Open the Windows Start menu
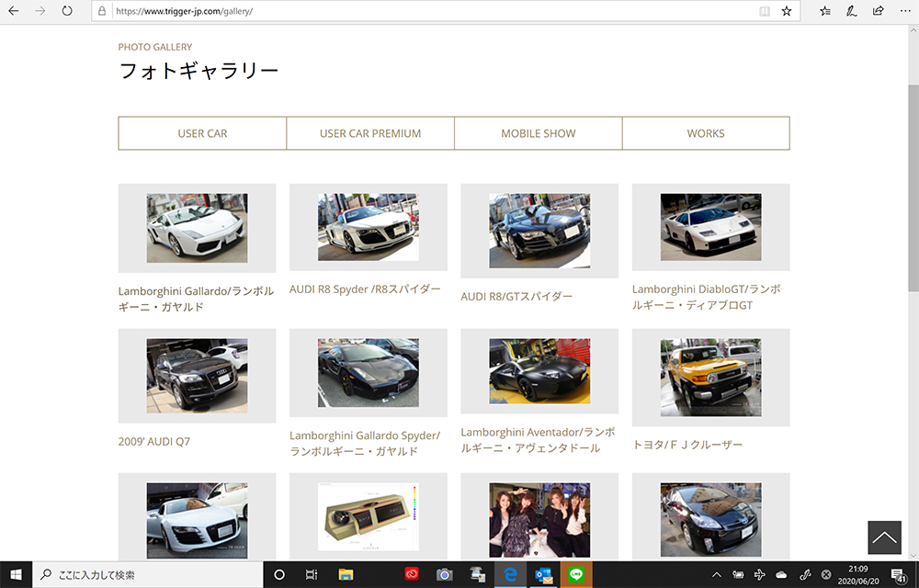The width and height of the screenshot is (919, 588). (16, 574)
